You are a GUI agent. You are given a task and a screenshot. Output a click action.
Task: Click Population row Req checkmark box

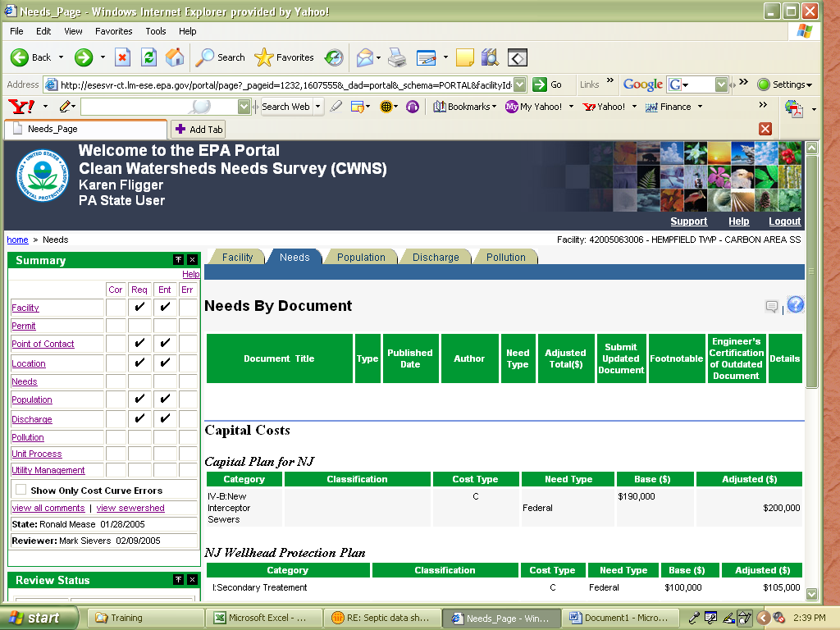[x=139, y=399]
